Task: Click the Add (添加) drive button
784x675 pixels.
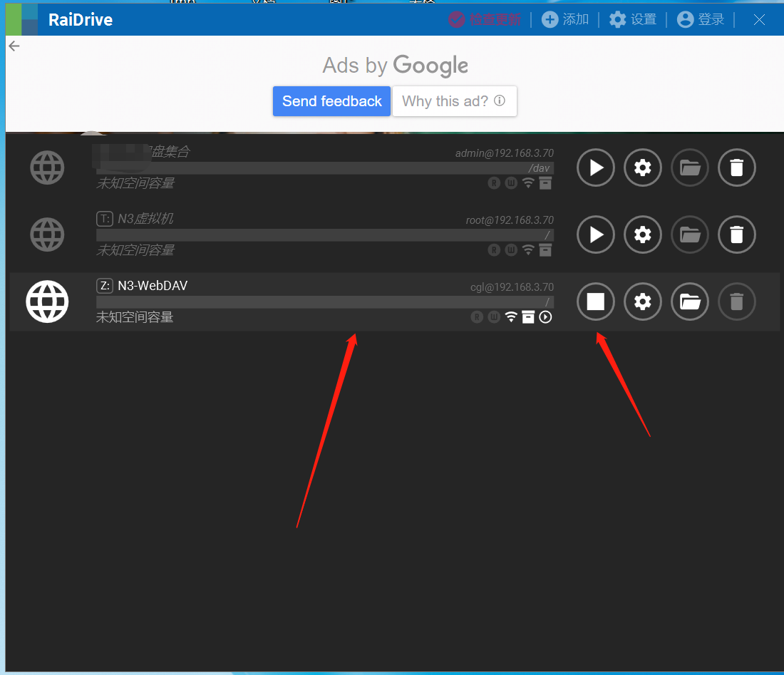Action: [x=565, y=19]
